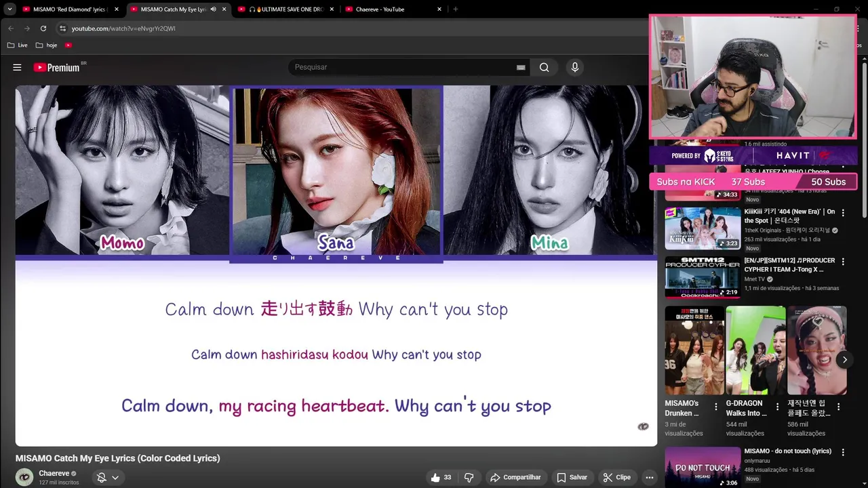Image resolution: width=868 pixels, height=488 pixels.
Task: View site information icon in address bar
Action: [x=62, y=28]
